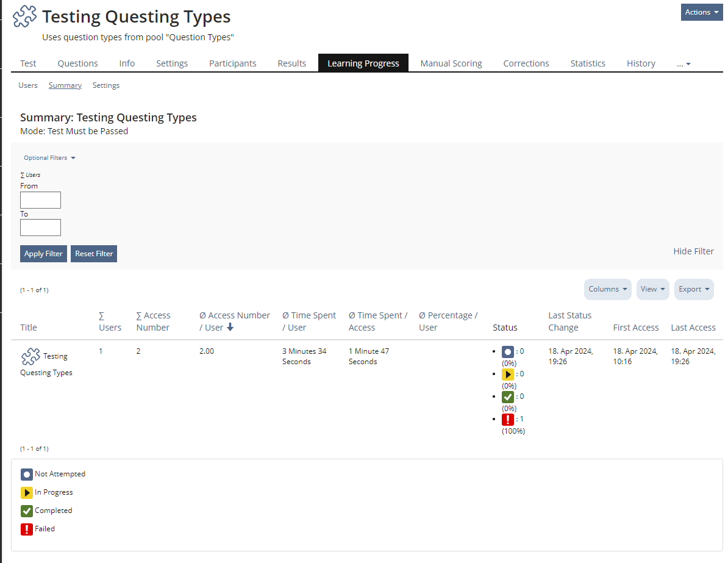728x563 pixels.
Task: Click the green Completed icon in the Status column
Action: [508, 397]
